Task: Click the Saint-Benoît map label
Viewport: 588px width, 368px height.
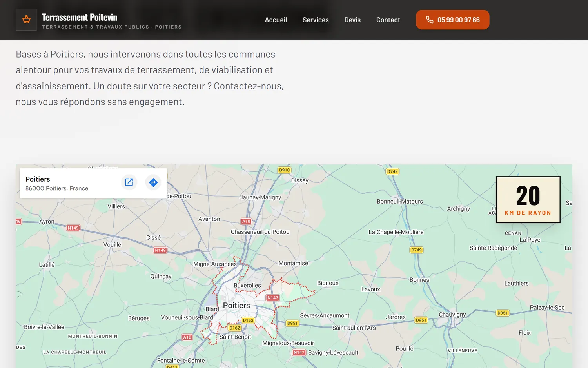Action: click(x=235, y=337)
